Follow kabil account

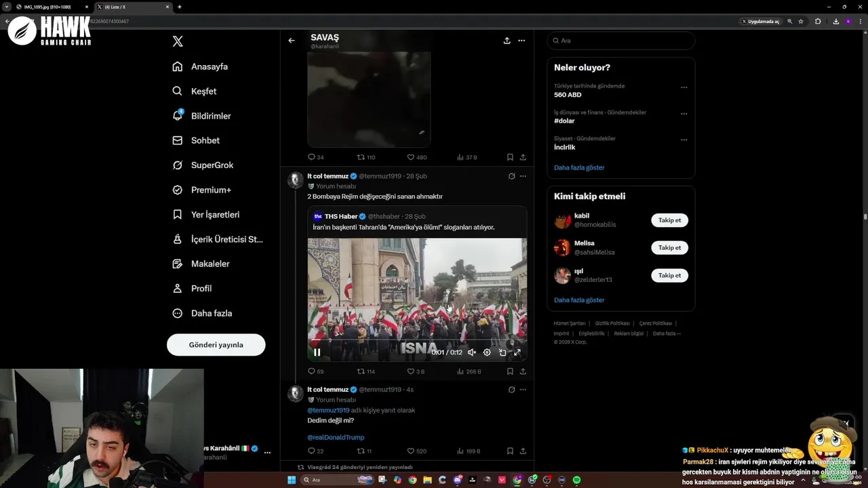point(669,220)
